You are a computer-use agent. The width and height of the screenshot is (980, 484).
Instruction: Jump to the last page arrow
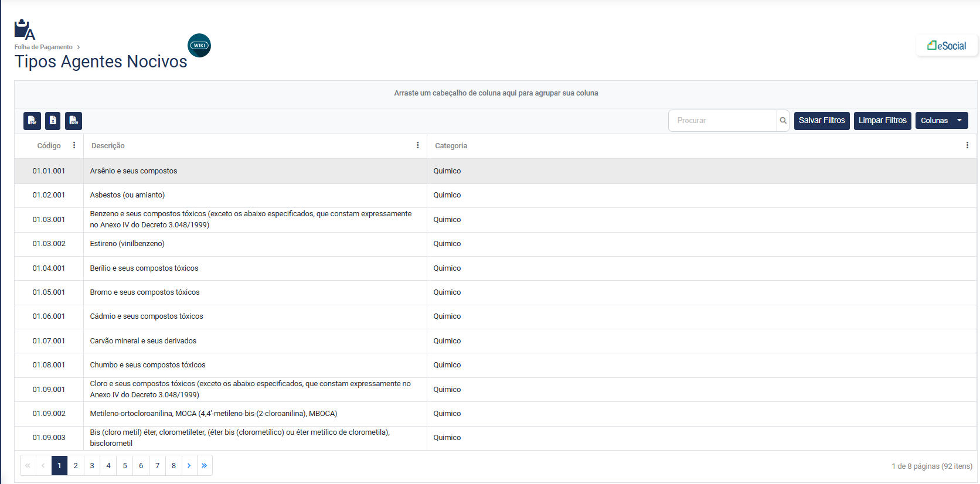pos(205,466)
